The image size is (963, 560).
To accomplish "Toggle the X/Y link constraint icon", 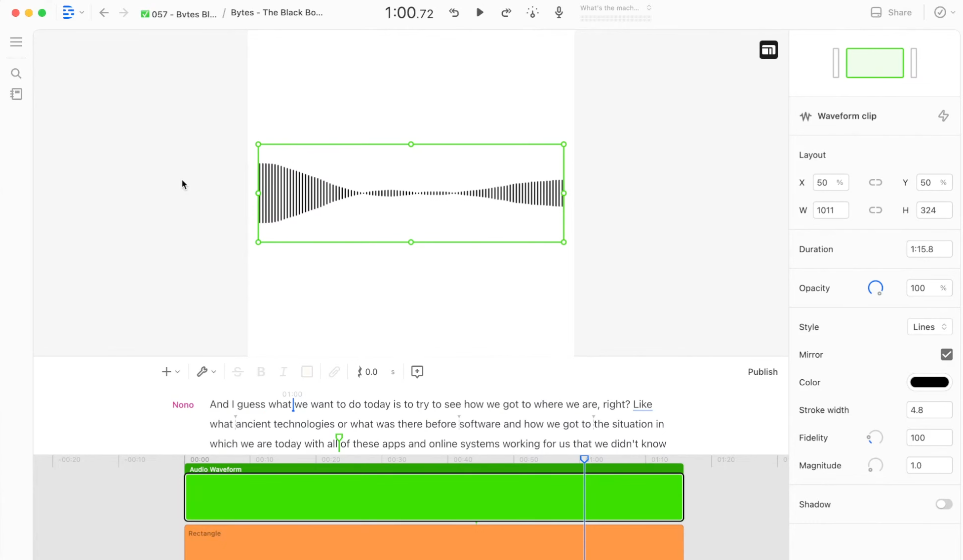I will pos(875,183).
